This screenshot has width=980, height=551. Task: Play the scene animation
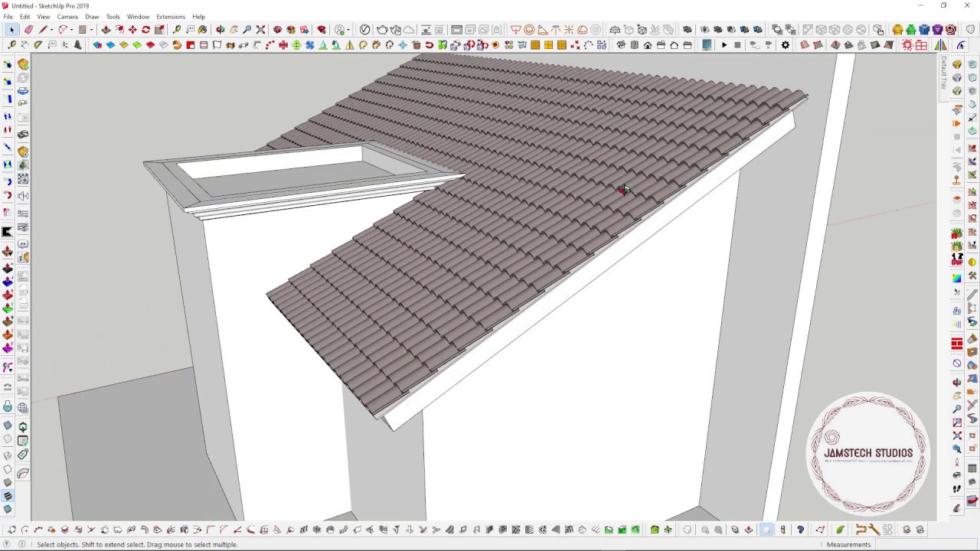coord(724,45)
